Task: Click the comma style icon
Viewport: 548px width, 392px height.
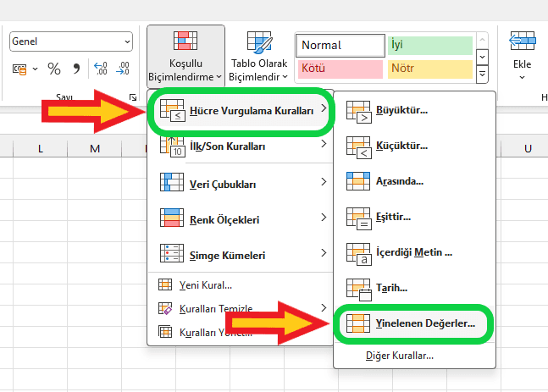Action: pos(77,69)
